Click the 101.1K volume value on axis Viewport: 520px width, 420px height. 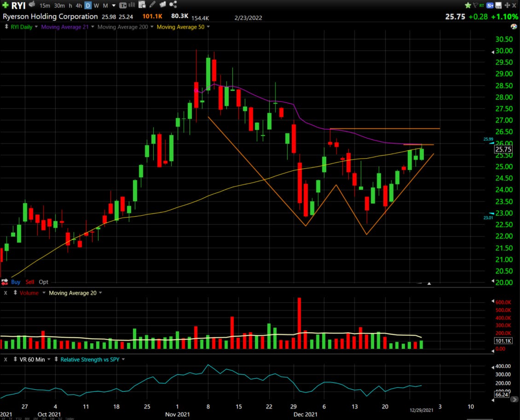503,341
